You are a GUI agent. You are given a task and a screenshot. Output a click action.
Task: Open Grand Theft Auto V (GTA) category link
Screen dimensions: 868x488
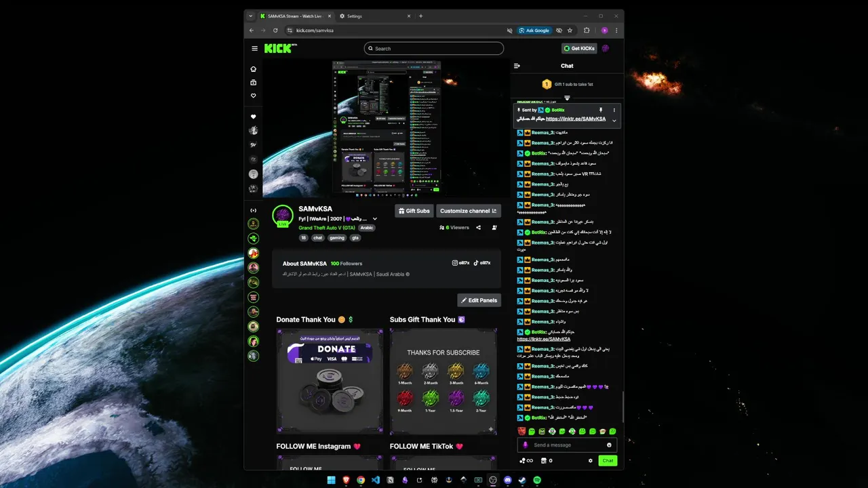[327, 228]
